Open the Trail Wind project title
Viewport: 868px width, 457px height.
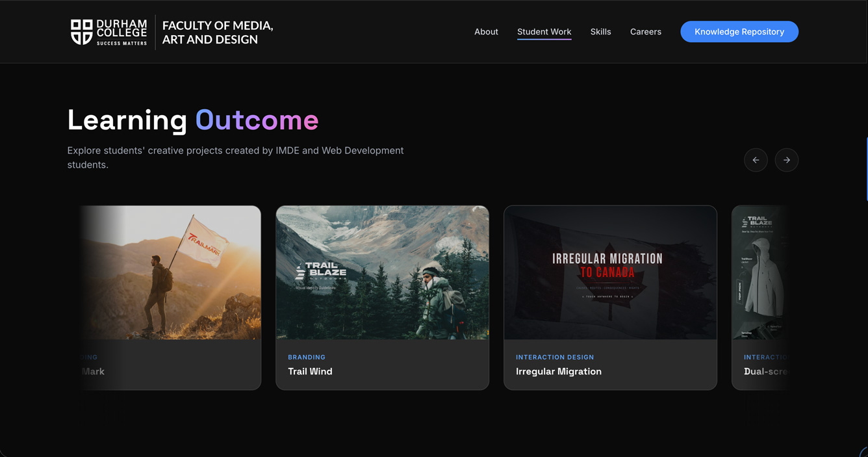[310, 371]
